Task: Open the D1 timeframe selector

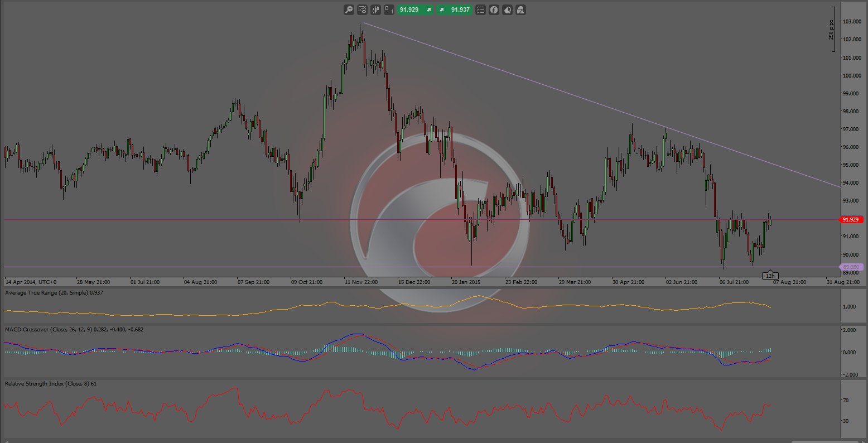Action: pos(389,9)
